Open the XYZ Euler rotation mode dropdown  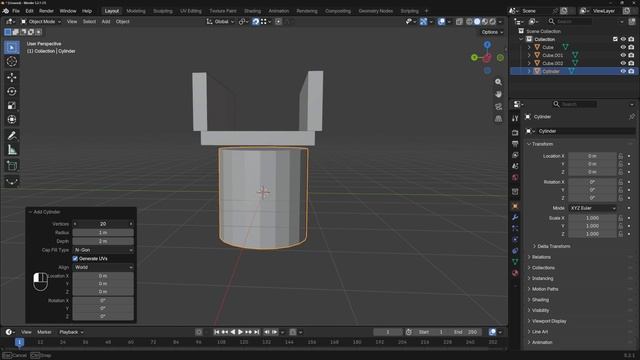pyautogui.click(x=592, y=208)
